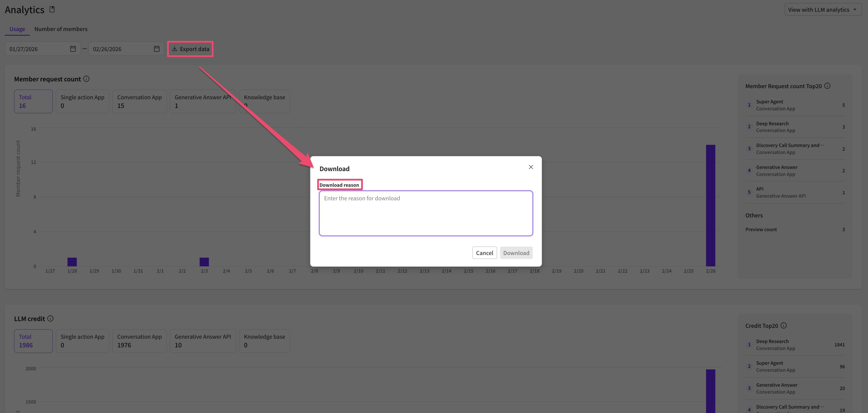Select Generative Answer API filter under LLM credit

click(202, 341)
